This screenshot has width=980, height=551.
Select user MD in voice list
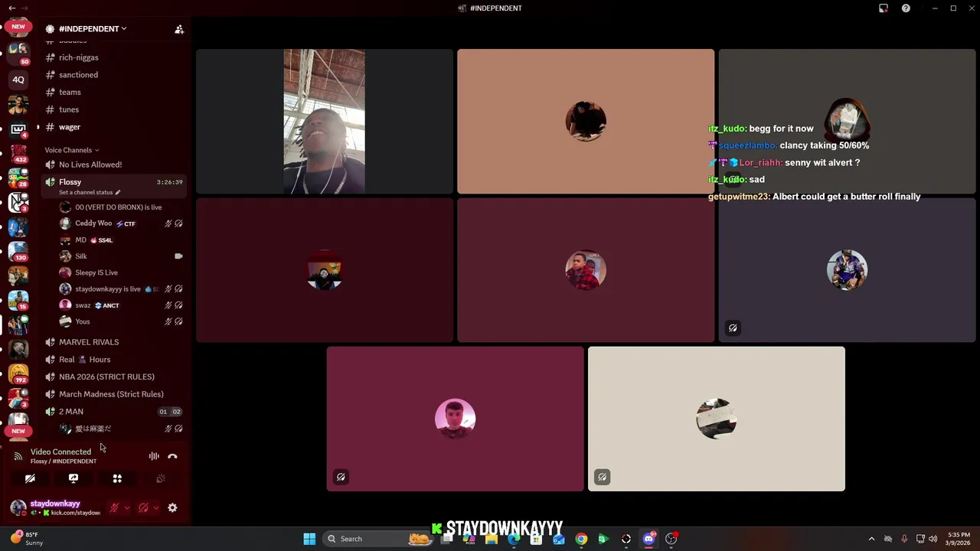[x=121, y=240]
